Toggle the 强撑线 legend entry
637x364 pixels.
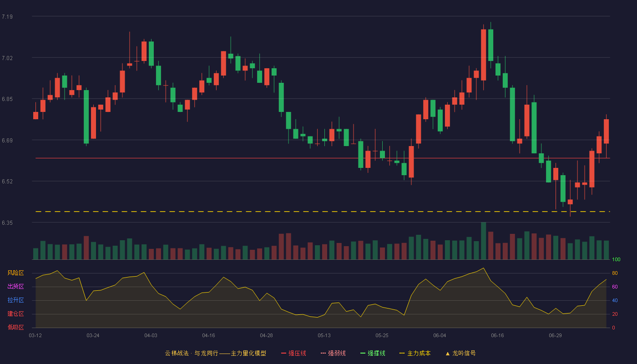373,353
